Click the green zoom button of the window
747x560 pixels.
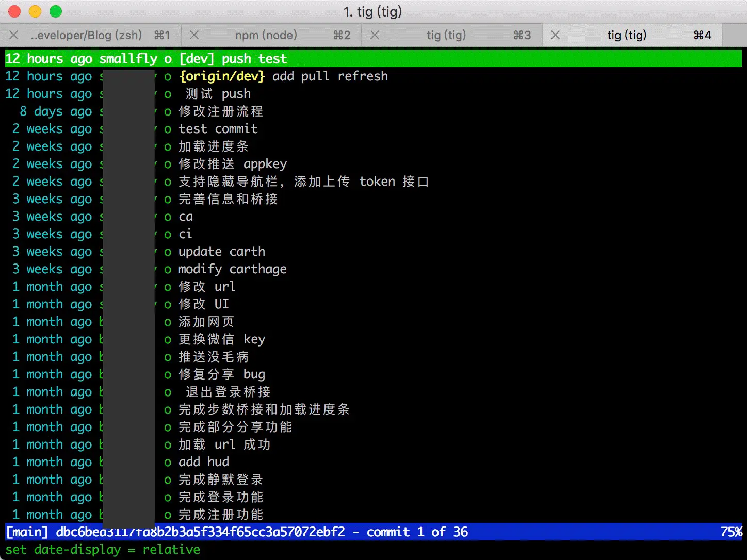(55, 11)
